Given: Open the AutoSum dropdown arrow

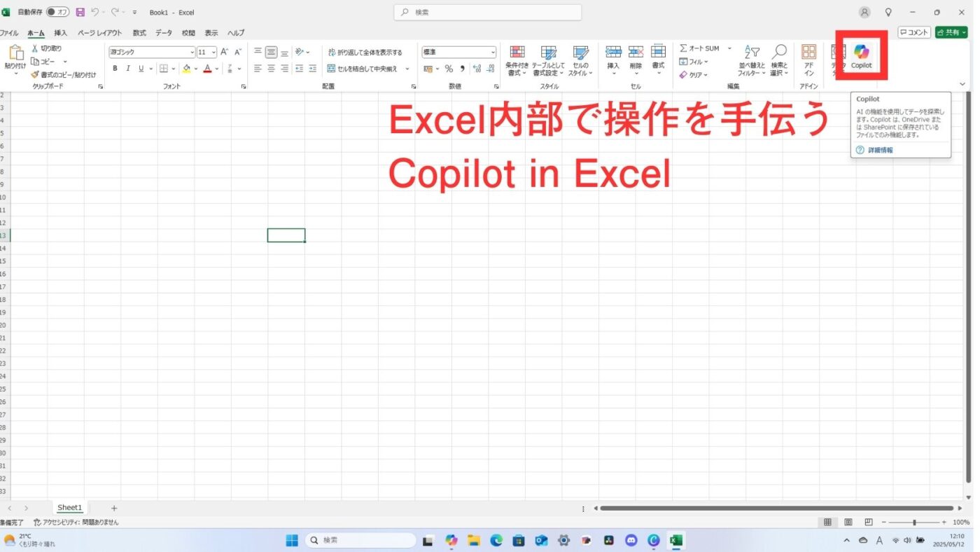Looking at the screenshot, I should click(729, 48).
